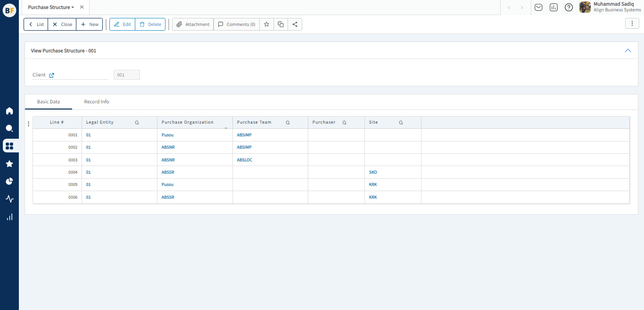Image resolution: width=644 pixels, height=310 pixels.
Task: Open the vertical more options menu
Action: 632,24
